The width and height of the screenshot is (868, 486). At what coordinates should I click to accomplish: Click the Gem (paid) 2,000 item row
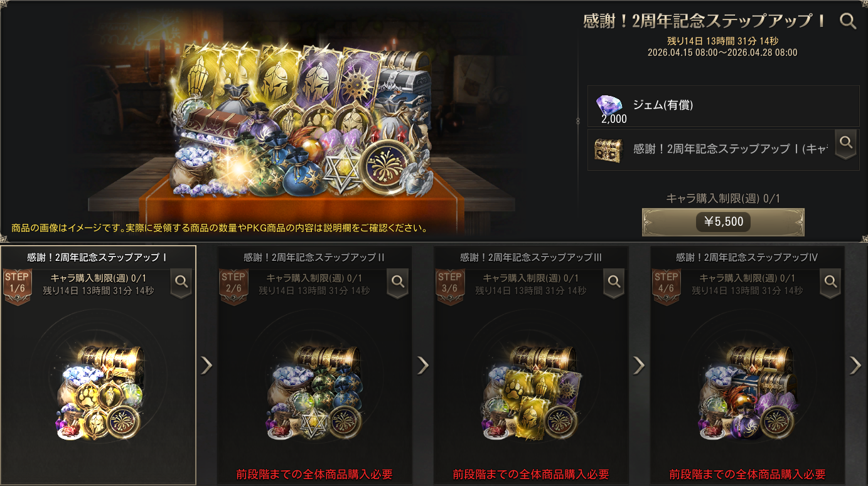(723, 106)
